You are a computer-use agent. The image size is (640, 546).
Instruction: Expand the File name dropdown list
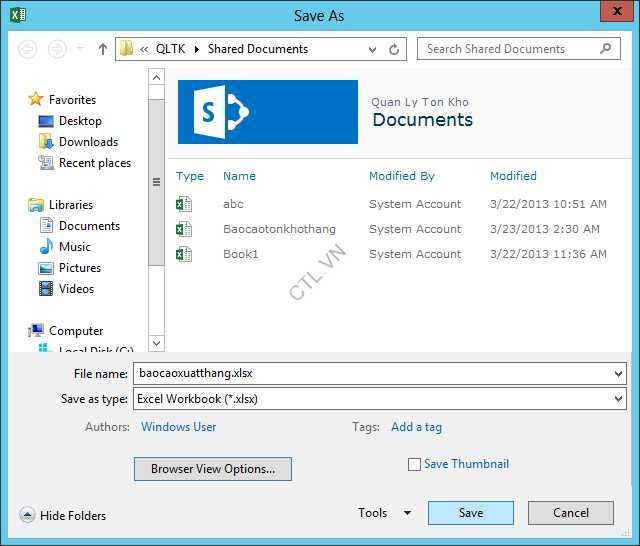tap(619, 373)
